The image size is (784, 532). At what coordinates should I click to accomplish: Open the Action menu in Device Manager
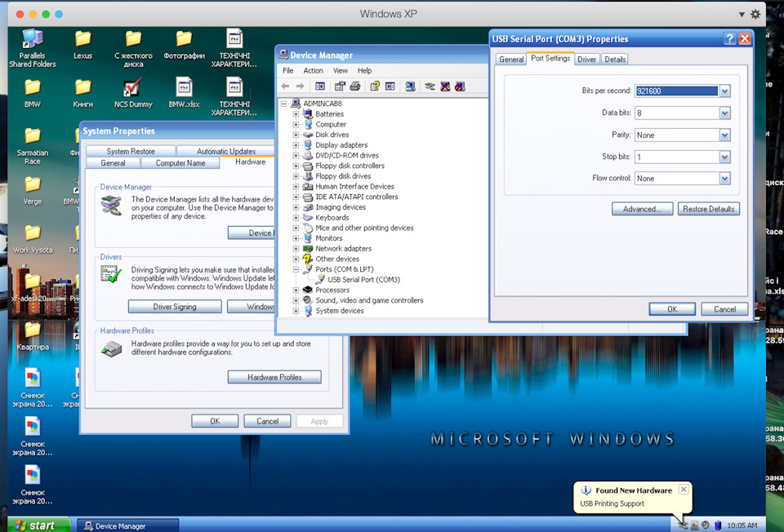313,70
